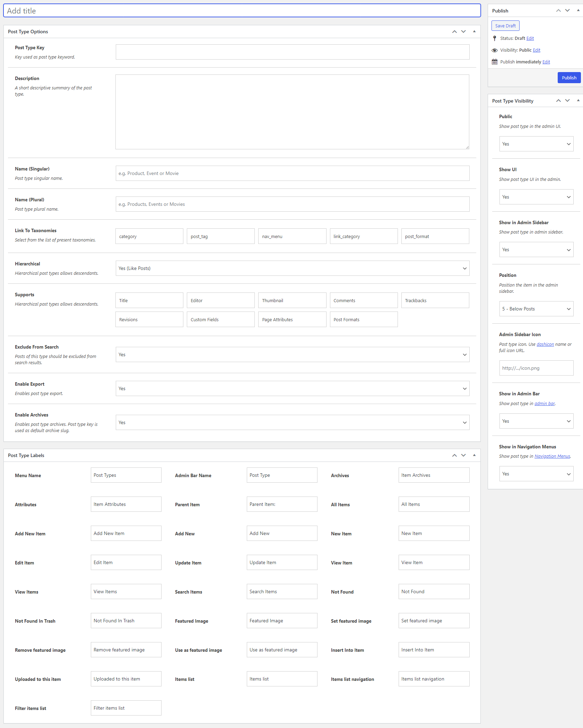
Task: Click the Parent Item label field
Action: [282, 504]
